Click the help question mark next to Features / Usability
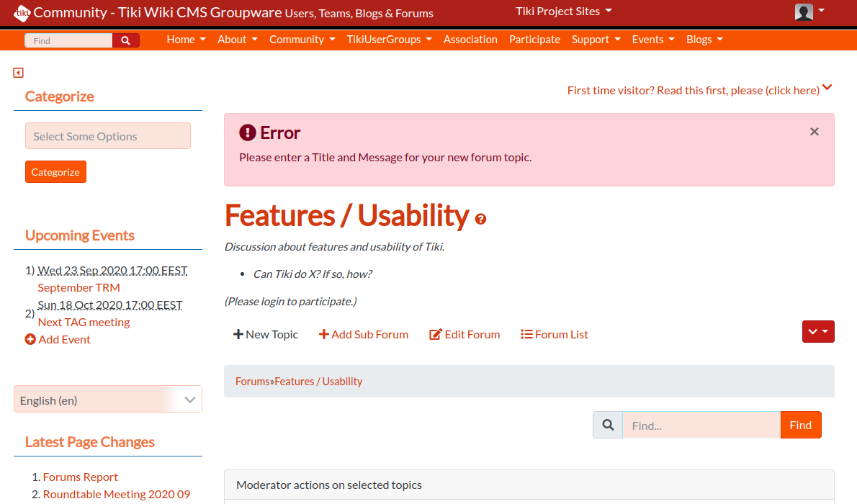The width and height of the screenshot is (857, 504). pos(480,219)
